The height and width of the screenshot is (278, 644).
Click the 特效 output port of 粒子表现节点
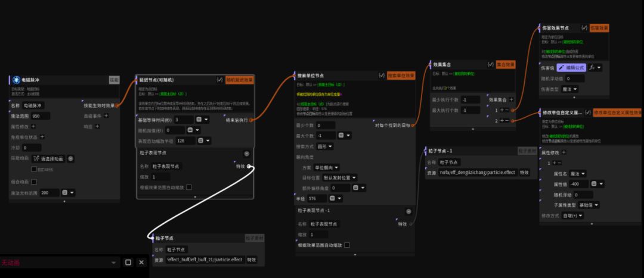coord(249,166)
